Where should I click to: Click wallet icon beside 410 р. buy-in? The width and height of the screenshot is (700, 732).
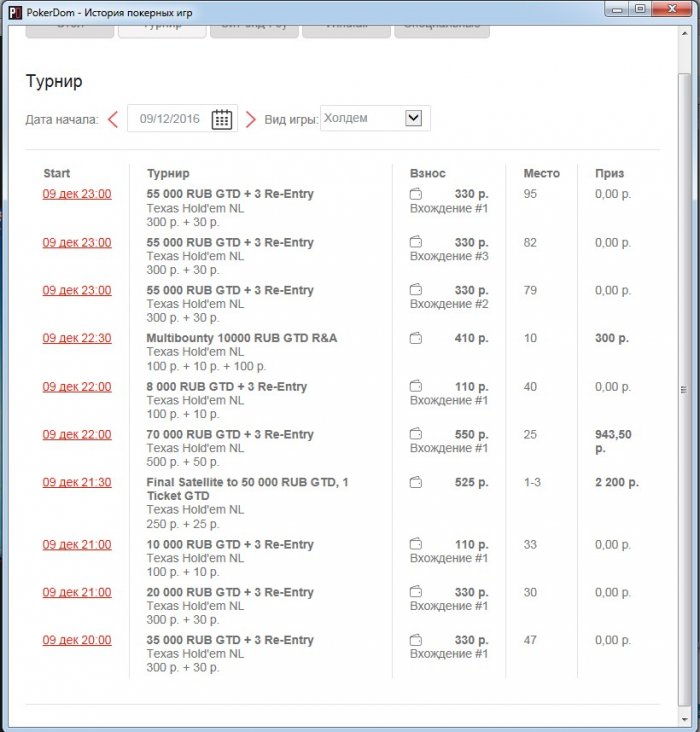pyautogui.click(x=416, y=338)
